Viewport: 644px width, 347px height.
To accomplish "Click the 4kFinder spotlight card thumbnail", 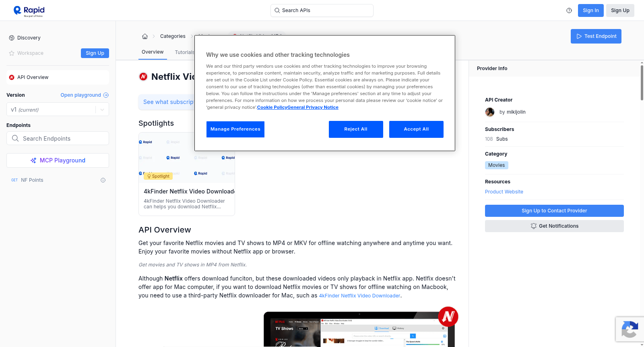I will [187, 158].
